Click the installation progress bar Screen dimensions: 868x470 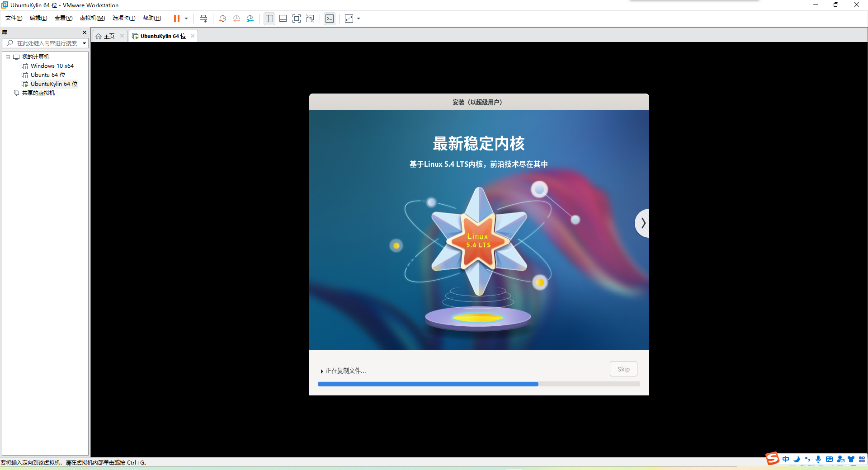point(479,384)
